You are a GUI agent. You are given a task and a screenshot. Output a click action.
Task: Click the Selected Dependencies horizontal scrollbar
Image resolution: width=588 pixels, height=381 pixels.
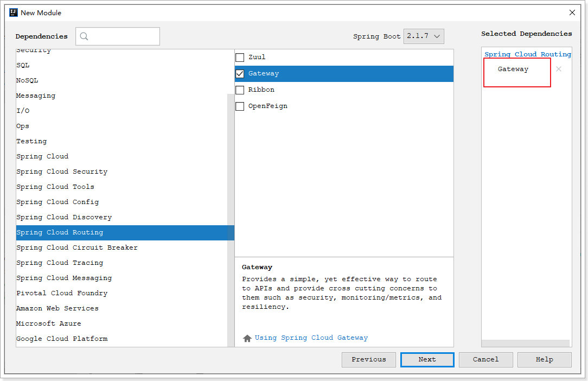tap(526, 344)
